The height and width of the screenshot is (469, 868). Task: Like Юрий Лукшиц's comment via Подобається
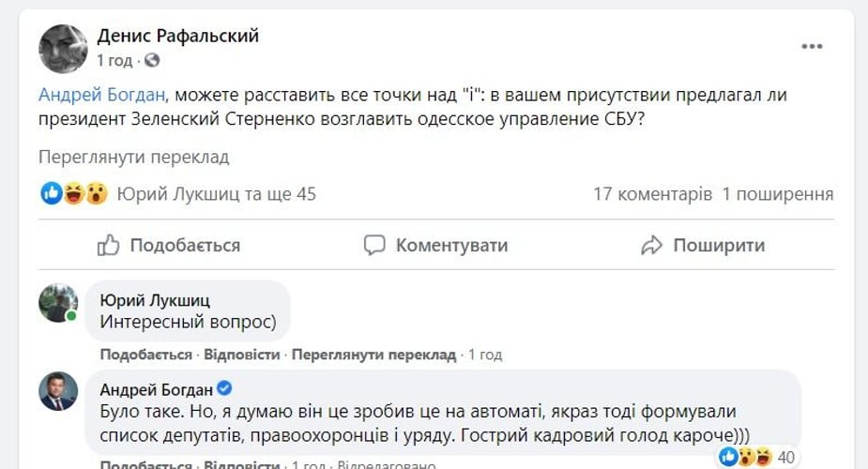[145, 355]
